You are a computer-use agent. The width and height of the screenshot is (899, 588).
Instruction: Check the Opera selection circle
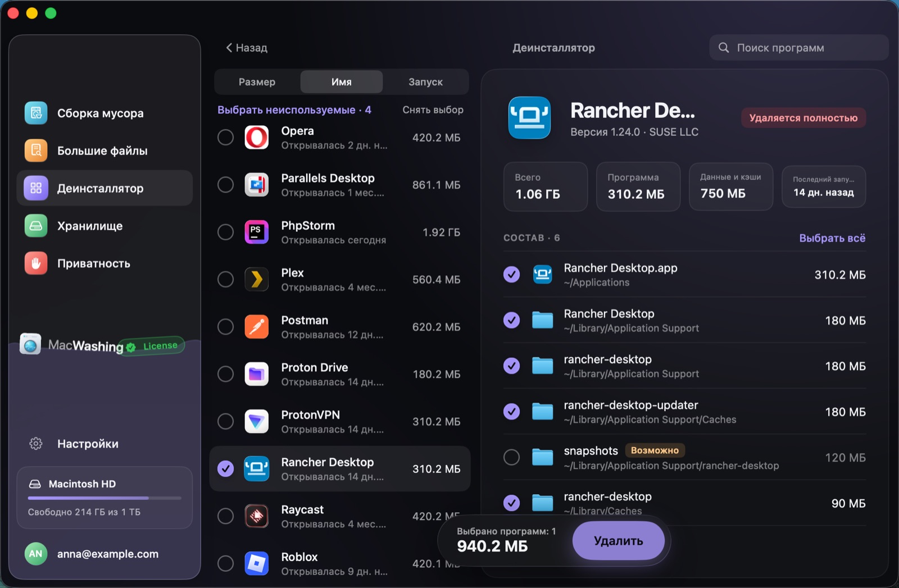tap(225, 138)
